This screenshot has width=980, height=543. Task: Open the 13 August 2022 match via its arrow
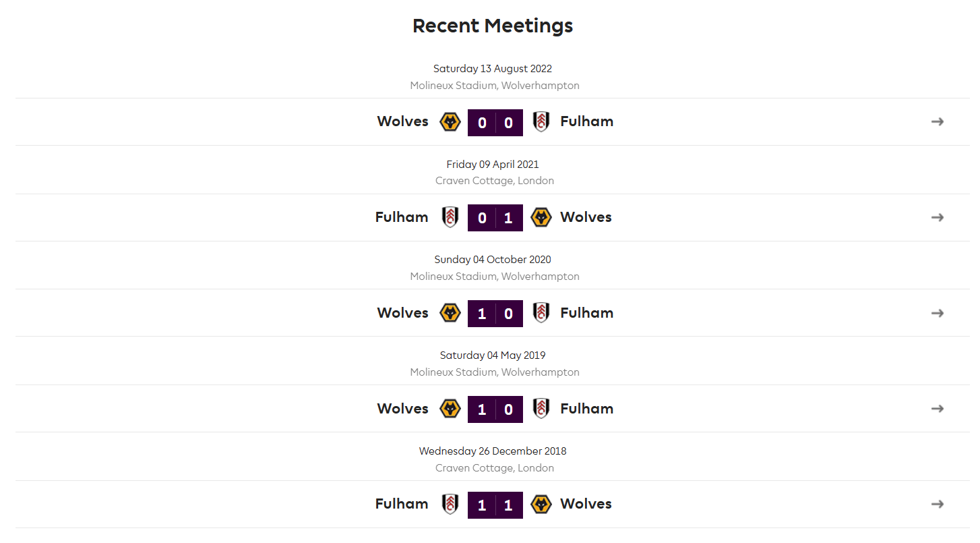[937, 122]
